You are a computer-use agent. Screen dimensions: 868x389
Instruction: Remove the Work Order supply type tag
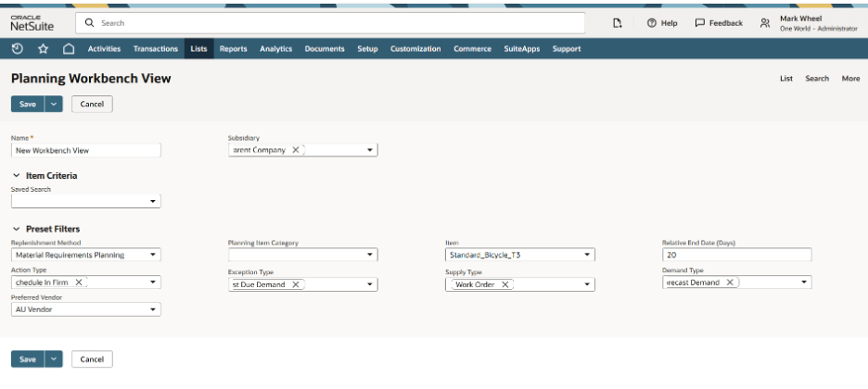click(x=504, y=284)
